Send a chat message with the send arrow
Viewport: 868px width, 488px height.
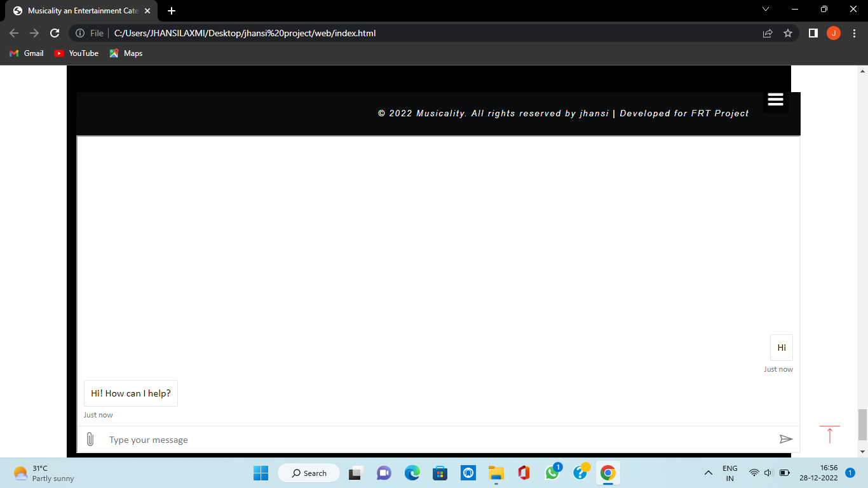tap(786, 438)
